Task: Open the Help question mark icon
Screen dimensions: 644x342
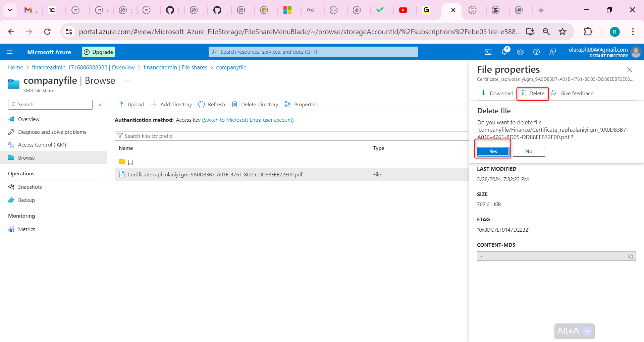Action: tap(536, 52)
